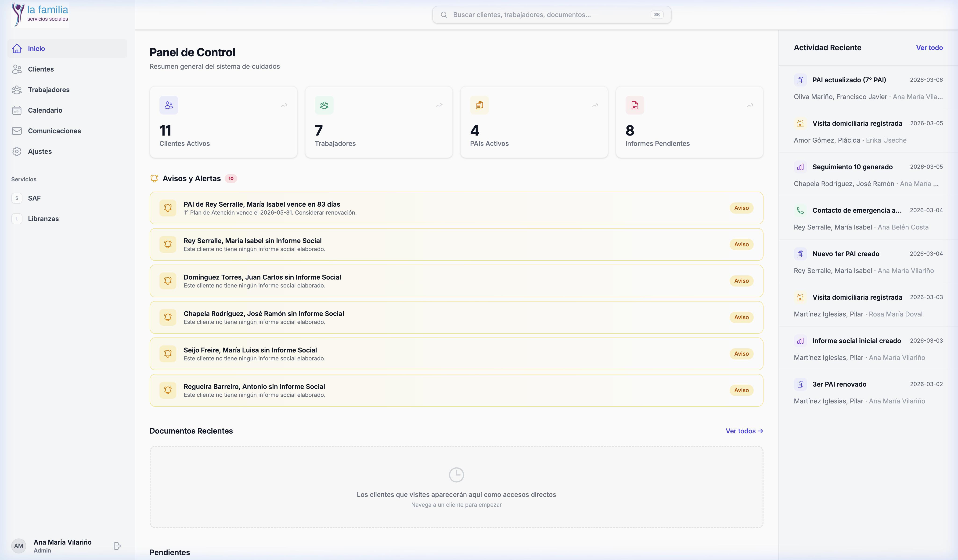This screenshot has height=560, width=958.
Task: Click the orange PAIs Activos icon
Action: point(479,105)
